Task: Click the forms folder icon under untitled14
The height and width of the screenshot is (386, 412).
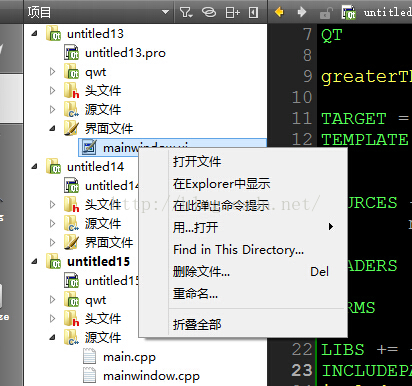Action: [71, 242]
